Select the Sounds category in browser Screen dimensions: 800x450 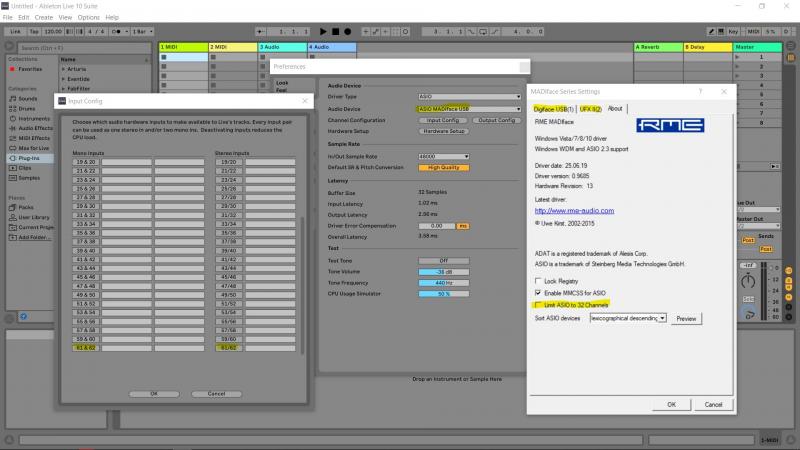point(28,99)
